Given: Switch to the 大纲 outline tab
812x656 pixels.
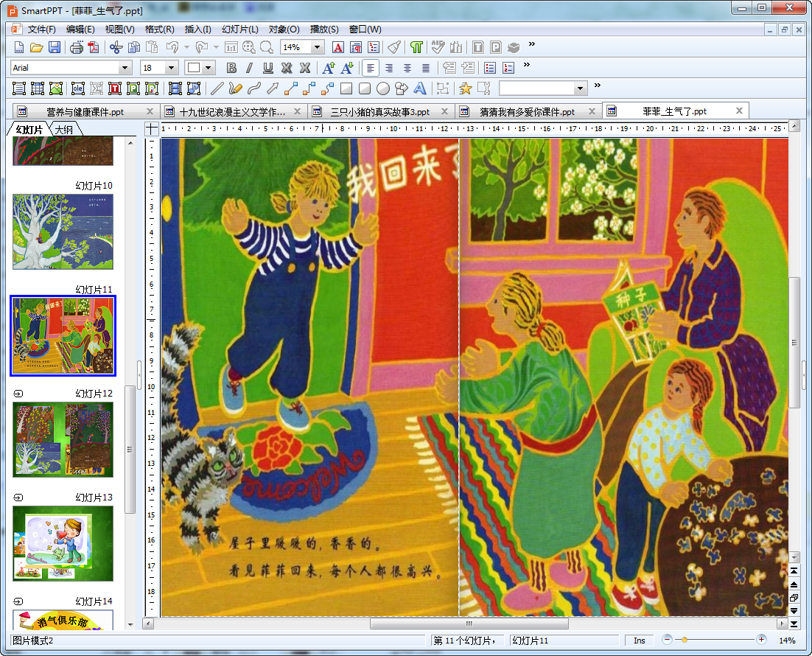Looking at the screenshot, I should click(x=64, y=130).
